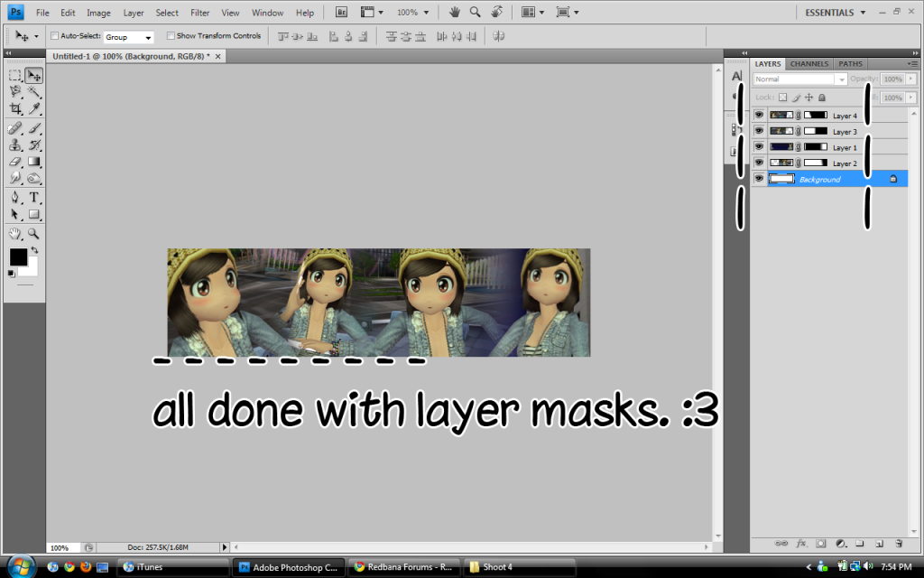Toggle lock position icon

(809, 98)
